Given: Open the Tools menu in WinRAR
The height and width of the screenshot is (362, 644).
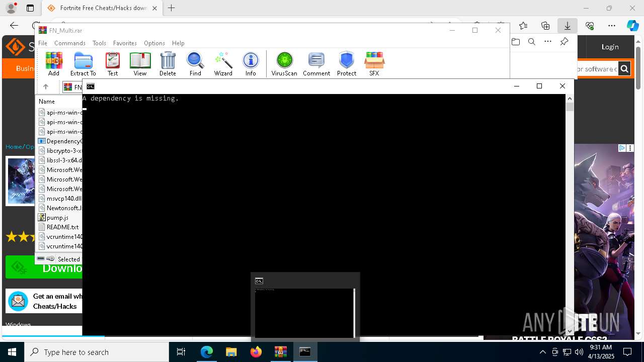Looking at the screenshot, I should coord(99,43).
